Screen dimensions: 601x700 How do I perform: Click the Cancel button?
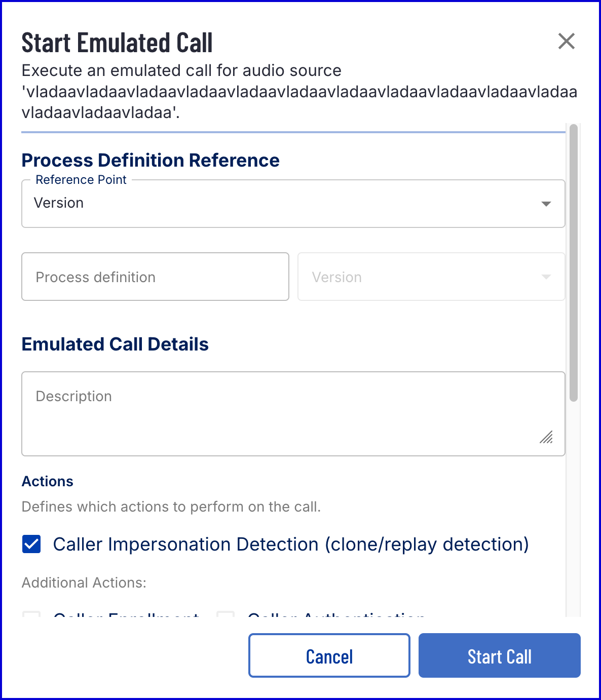pos(329,655)
